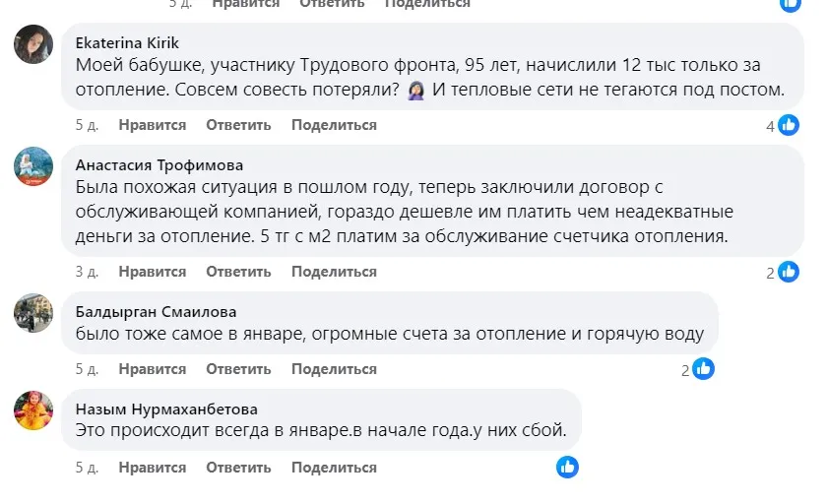Viewport: 827px width, 504px height.
Task: Open Ekaterina Kirik's profile picture
Action: point(33,44)
